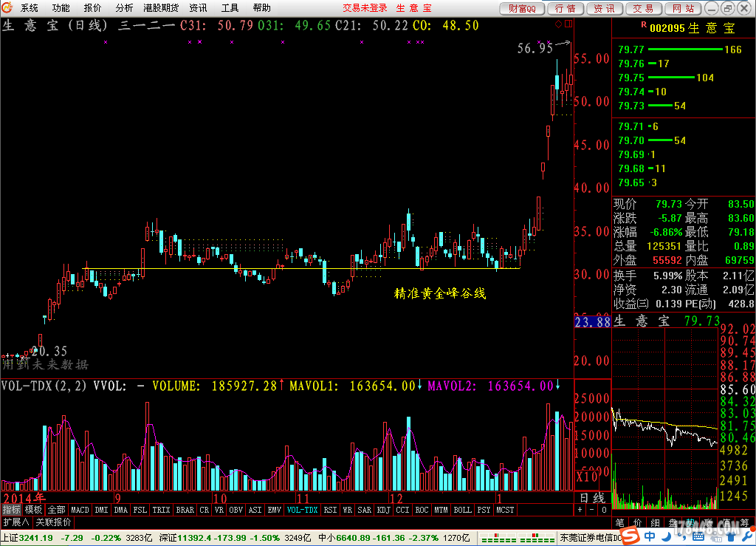
Task: Switch indicator to OBV
Action: pos(236,510)
